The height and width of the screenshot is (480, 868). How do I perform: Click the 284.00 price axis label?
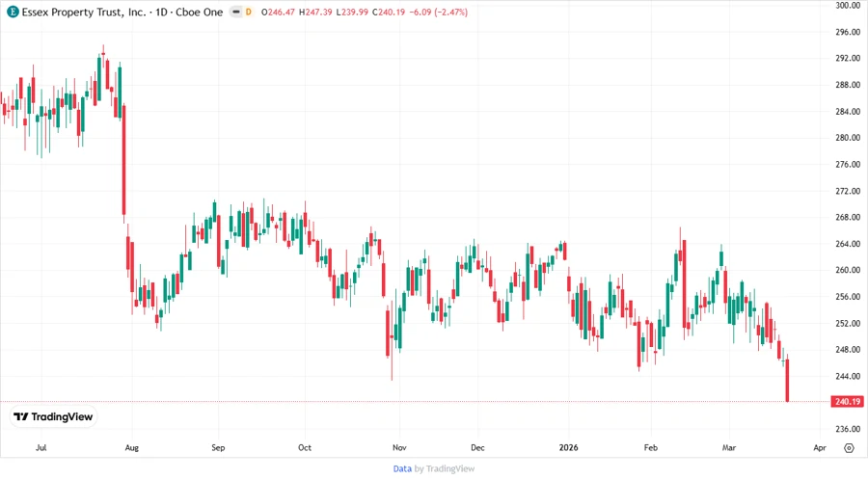click(x=848, y=111)
